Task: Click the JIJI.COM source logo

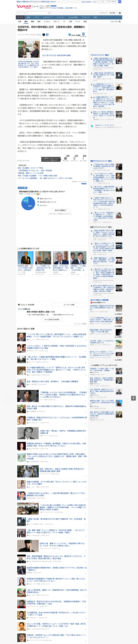Action: (x=74, y=35)
